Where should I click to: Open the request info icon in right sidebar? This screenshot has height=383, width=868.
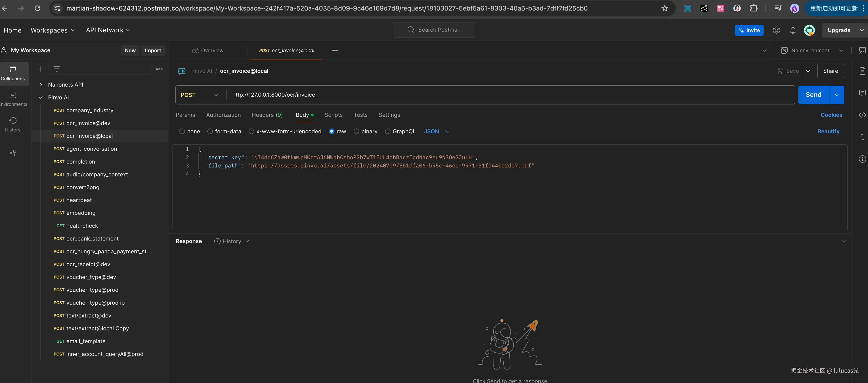862,159
